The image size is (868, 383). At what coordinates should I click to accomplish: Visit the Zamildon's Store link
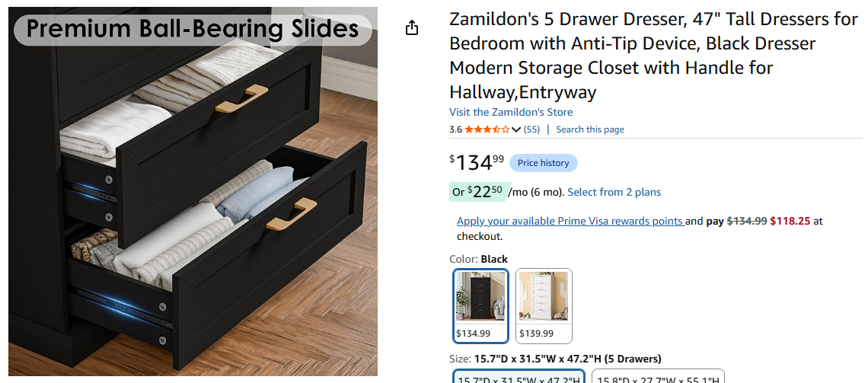coord(510,112)
